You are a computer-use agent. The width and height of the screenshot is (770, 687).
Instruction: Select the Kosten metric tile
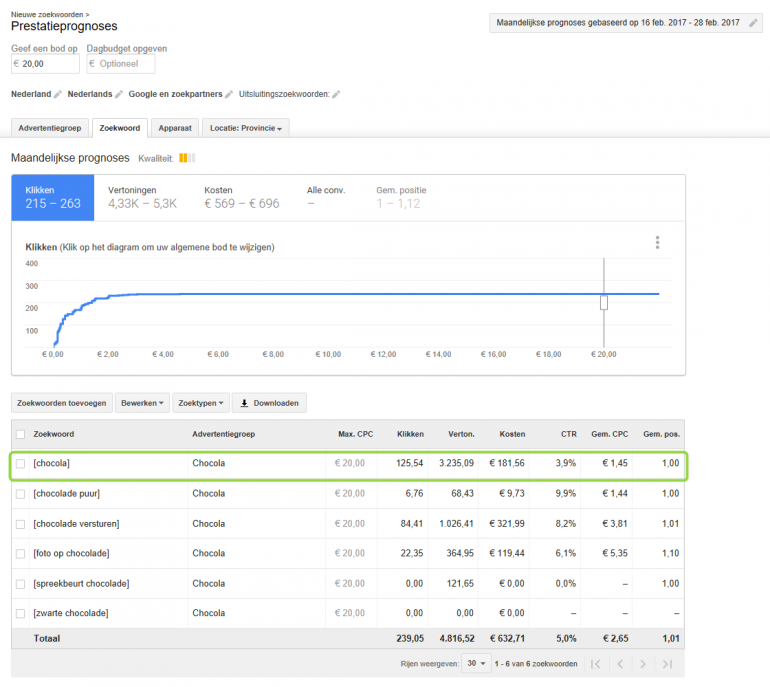[x=242, y=198]
